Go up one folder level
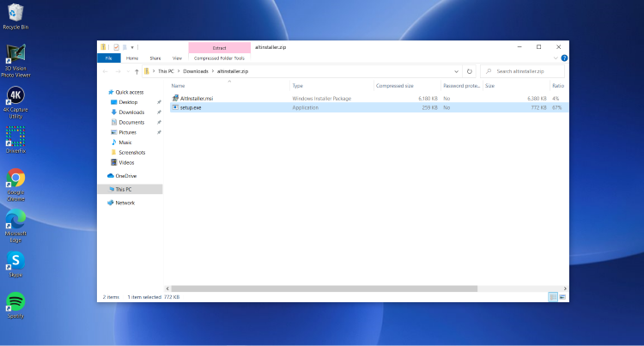 click(x=137, y=71)
